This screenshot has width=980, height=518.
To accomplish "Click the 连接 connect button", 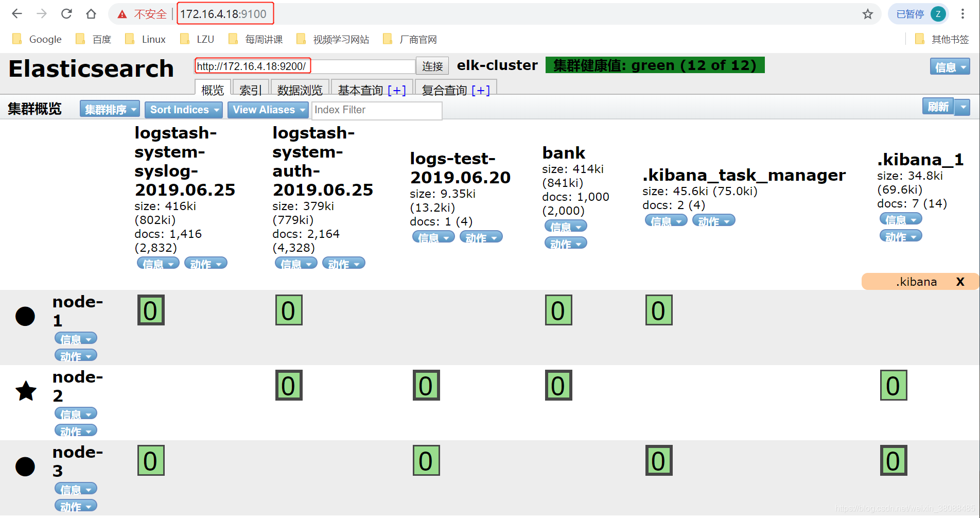I will [x=432, y=66].
